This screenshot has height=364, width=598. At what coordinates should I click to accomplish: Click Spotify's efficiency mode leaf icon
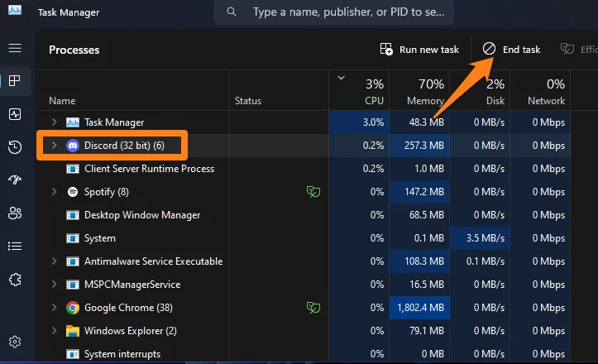pyautogui.click(x=313, y=192)
